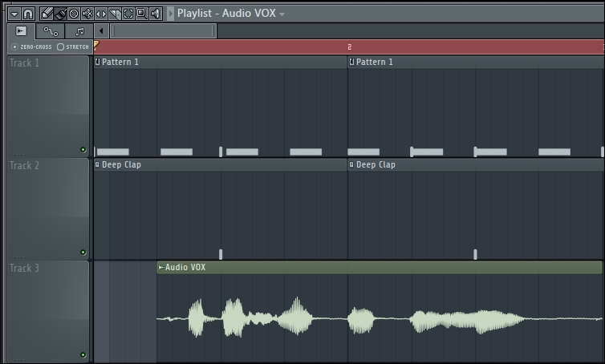
Task: Toggle the magnet snap button
Action: point(28,14)
